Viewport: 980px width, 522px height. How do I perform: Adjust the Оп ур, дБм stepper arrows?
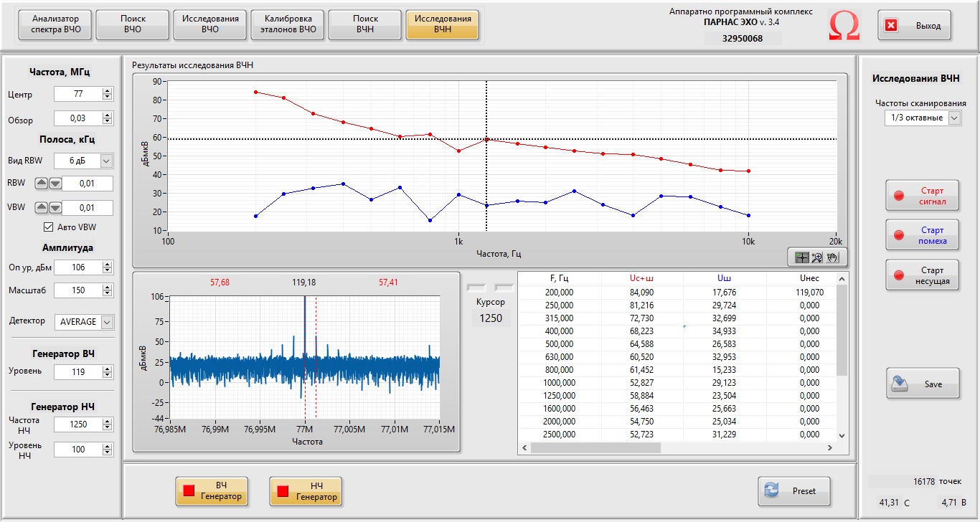click(x=108, y=267)
